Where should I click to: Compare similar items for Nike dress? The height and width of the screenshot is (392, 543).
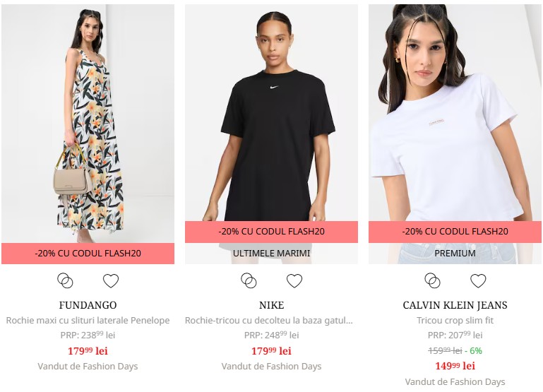249,281
